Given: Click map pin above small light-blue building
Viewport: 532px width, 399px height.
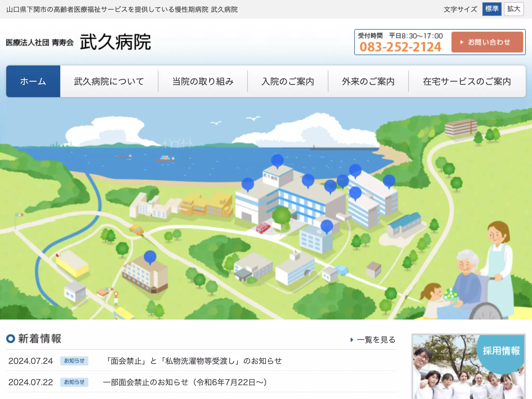Looking at the screenshot, I should (327, 227).
